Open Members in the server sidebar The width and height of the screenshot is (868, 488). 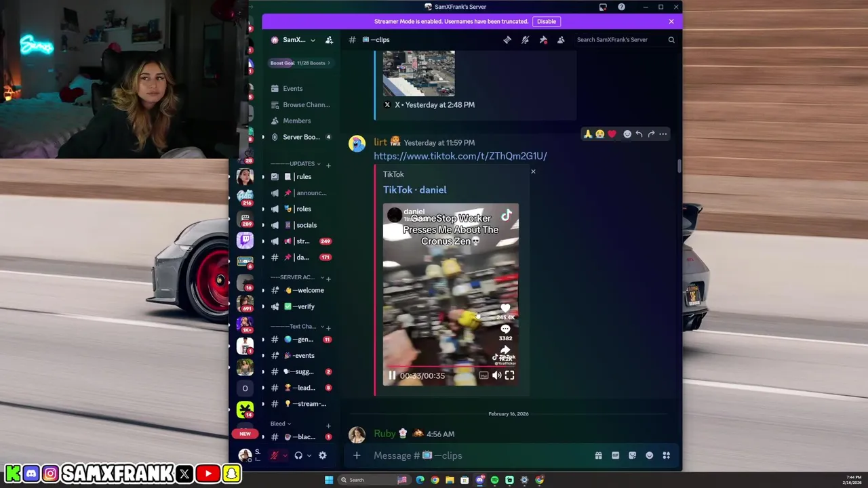click(300, 121)
